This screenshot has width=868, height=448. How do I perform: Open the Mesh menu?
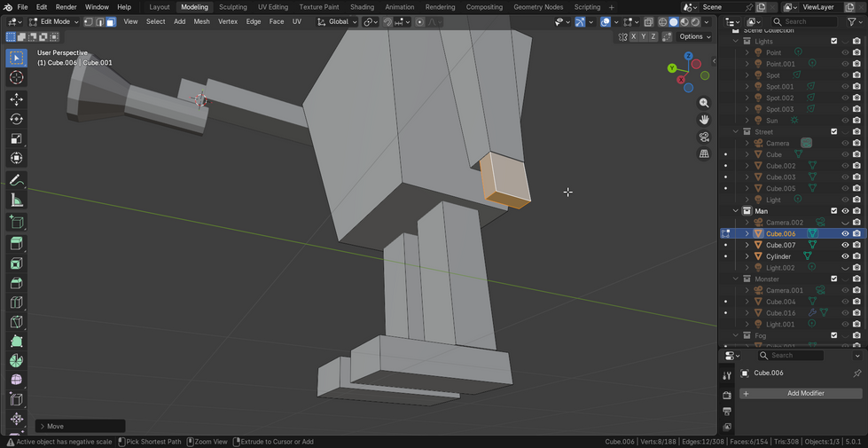point(201,21)
